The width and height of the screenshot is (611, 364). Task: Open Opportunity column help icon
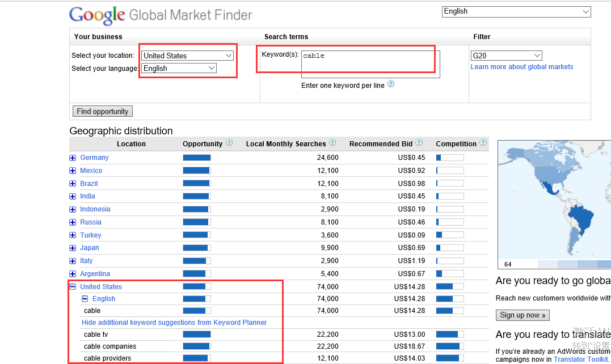point(229,142)
